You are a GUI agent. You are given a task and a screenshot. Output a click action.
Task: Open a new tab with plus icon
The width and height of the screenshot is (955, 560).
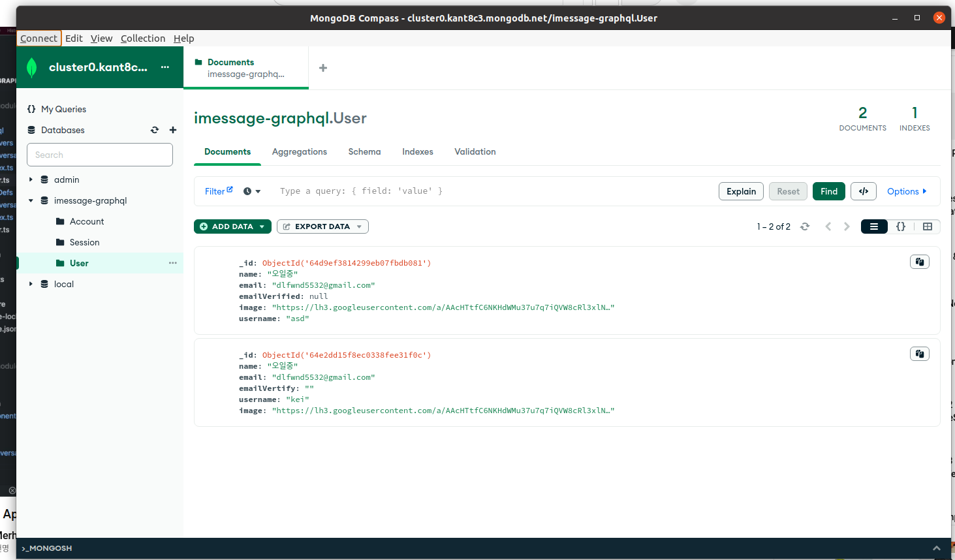click(x=323, y=68)
